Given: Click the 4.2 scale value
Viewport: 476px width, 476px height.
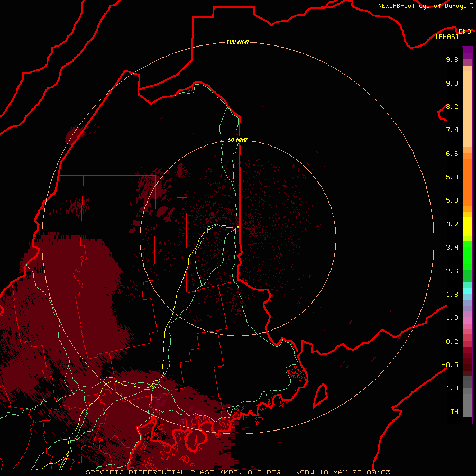Looking at the screenshot, I should (452, 224).
